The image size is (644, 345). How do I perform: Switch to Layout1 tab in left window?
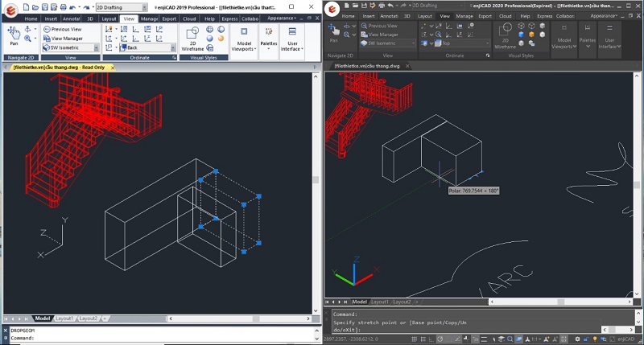coord(64,318)
